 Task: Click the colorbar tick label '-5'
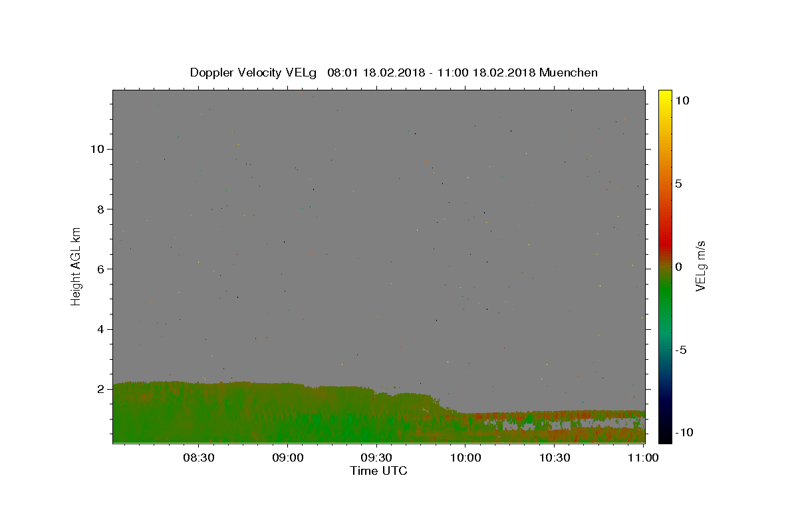[x=681, y=350]
